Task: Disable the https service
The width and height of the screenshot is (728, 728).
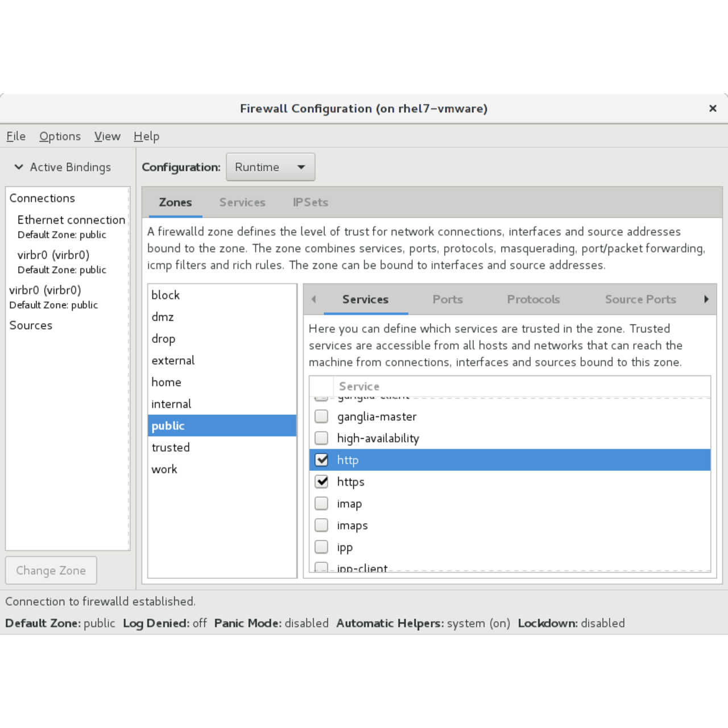Action: click(321, 481)
